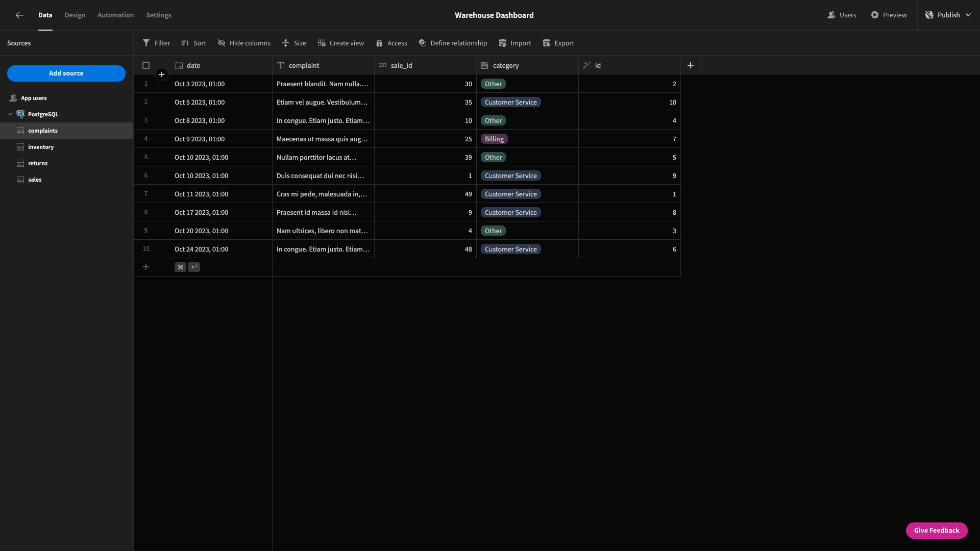Switch to the Data tab
980x551 pixels.
click(x=45, y=15)
